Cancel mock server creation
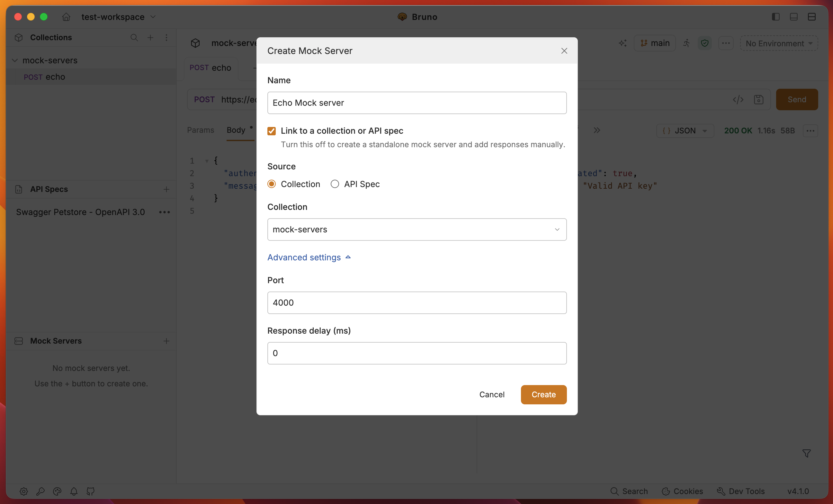 coord(492,394)
